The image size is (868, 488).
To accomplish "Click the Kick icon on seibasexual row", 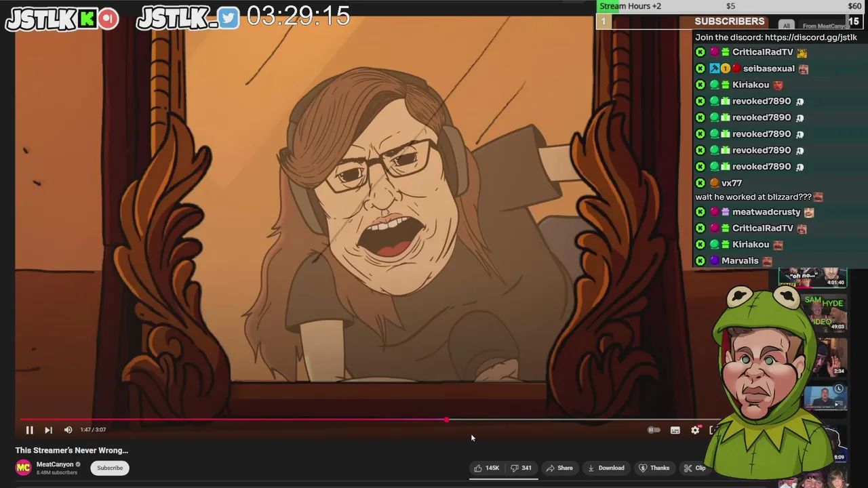I will coord(701,68).
